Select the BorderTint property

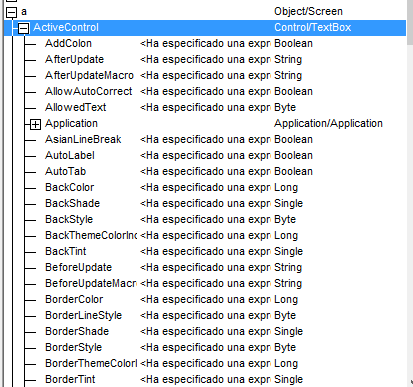pyautogui.click(x=70, y=379)
